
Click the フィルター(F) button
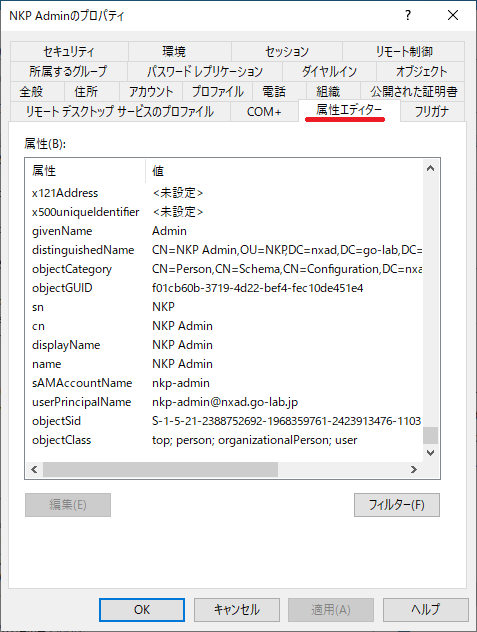[397, 505]
